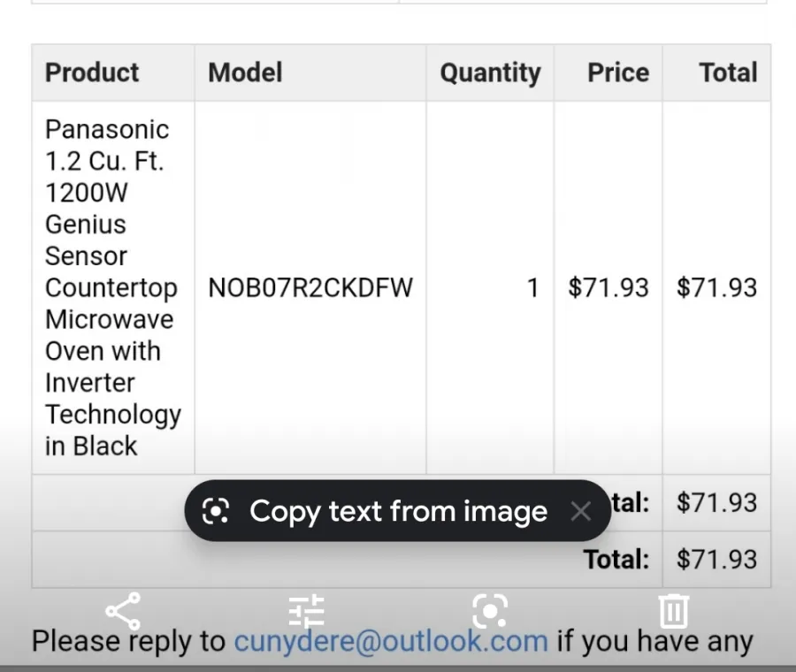
Task: Click the Price column header
Action: [618, 73]
